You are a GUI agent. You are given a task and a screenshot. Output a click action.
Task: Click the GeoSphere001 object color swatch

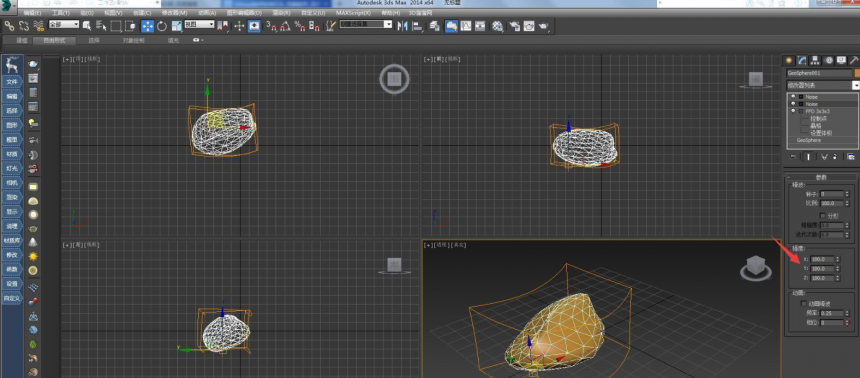tap(857, 73)
